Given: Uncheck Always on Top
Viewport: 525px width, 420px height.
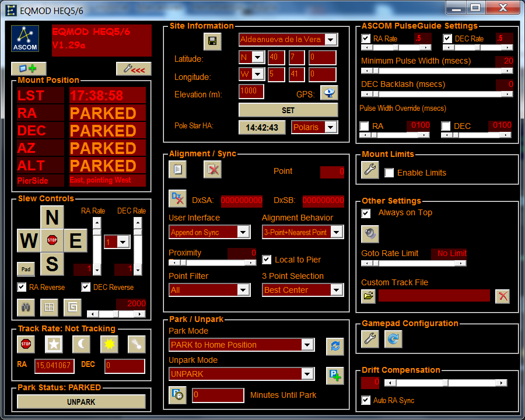Looking at the screenshot, I should tap(366, 213).
